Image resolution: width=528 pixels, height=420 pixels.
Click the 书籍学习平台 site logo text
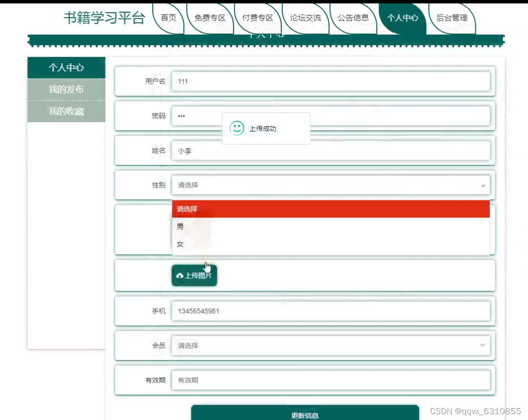(x=104, y=17)
